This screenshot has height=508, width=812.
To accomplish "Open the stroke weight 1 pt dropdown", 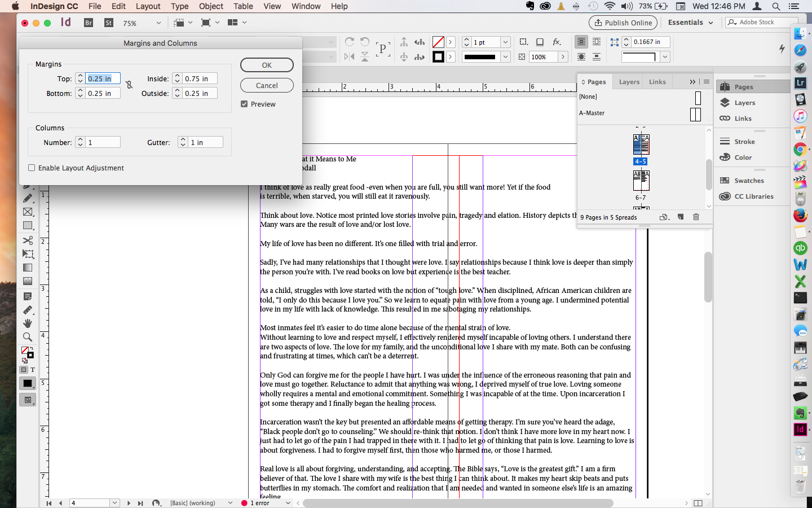I will [506, 42].
